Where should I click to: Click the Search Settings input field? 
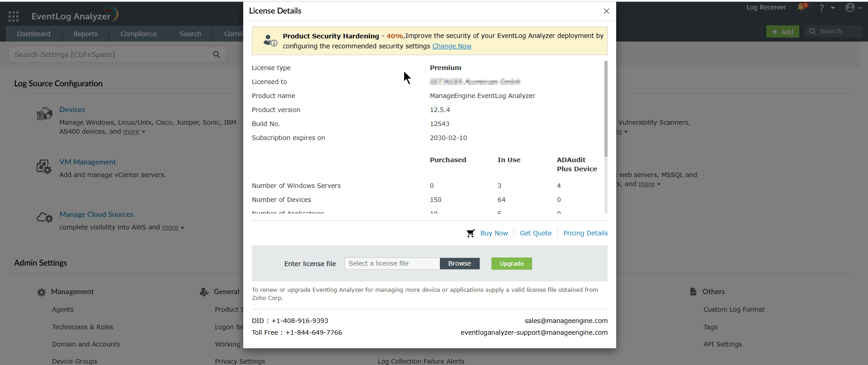[x=117, y=55]
